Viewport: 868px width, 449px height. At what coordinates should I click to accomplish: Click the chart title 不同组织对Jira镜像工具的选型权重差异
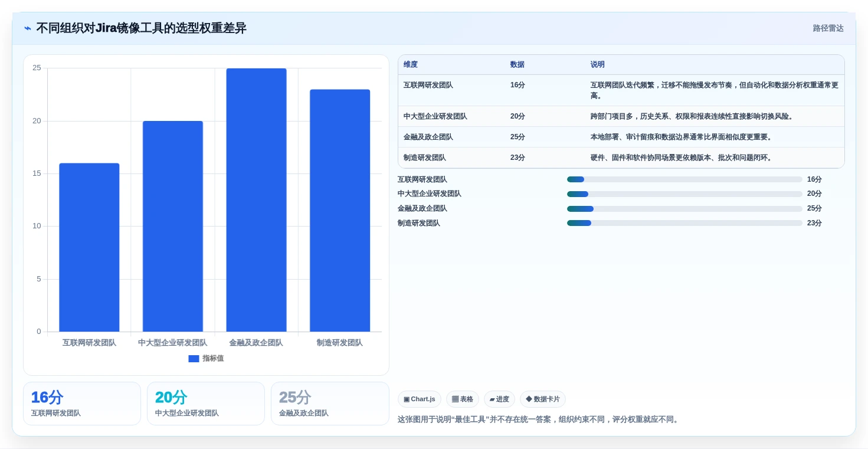pos(142,28)
